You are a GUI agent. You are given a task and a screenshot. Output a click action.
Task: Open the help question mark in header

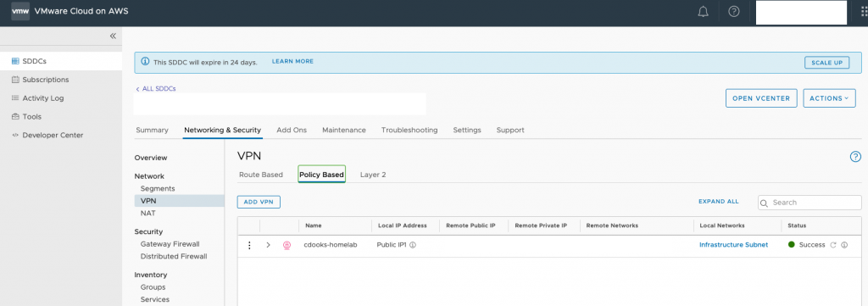(734, 12)
